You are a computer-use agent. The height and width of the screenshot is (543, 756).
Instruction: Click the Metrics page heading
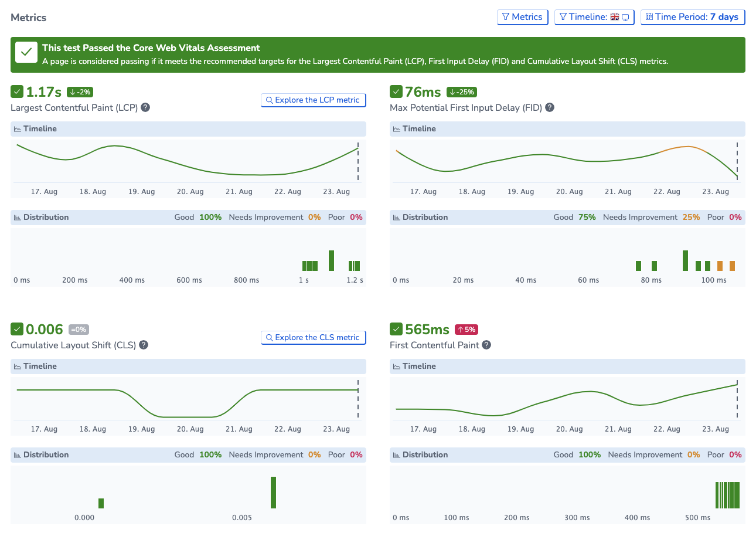[x=29, y=18]
